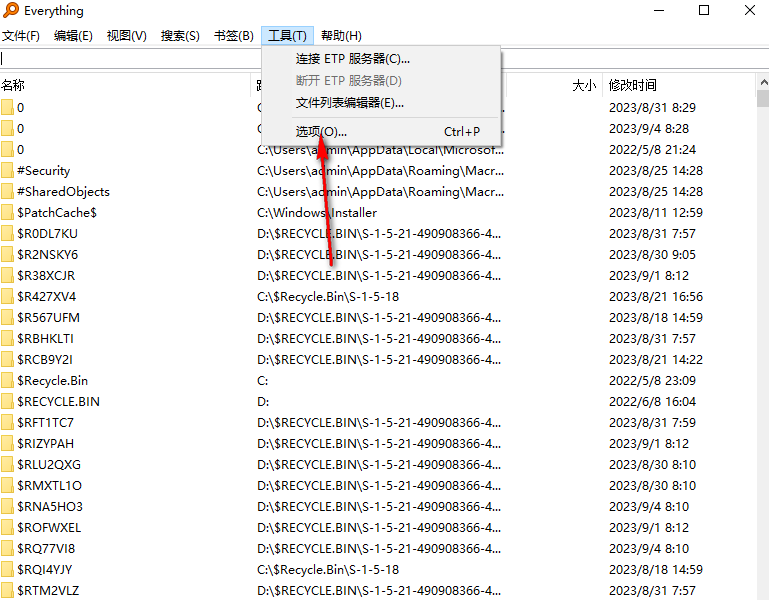Select the #Security folder name
The height and width of the screenshot is (600, 769).
tap(44, 171)
